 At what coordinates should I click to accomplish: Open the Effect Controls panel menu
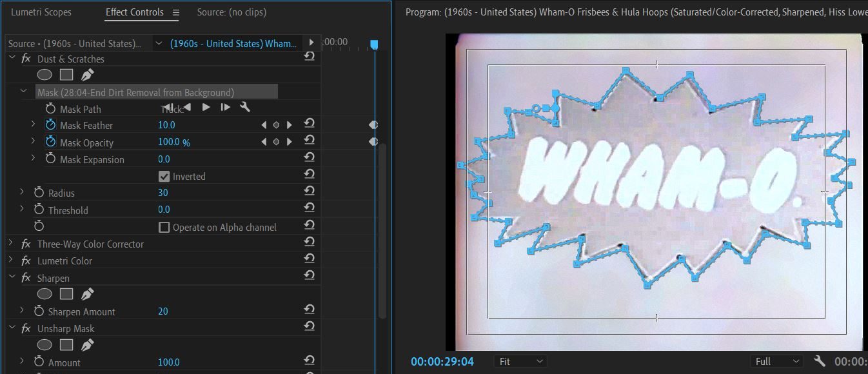click(176, 12)
